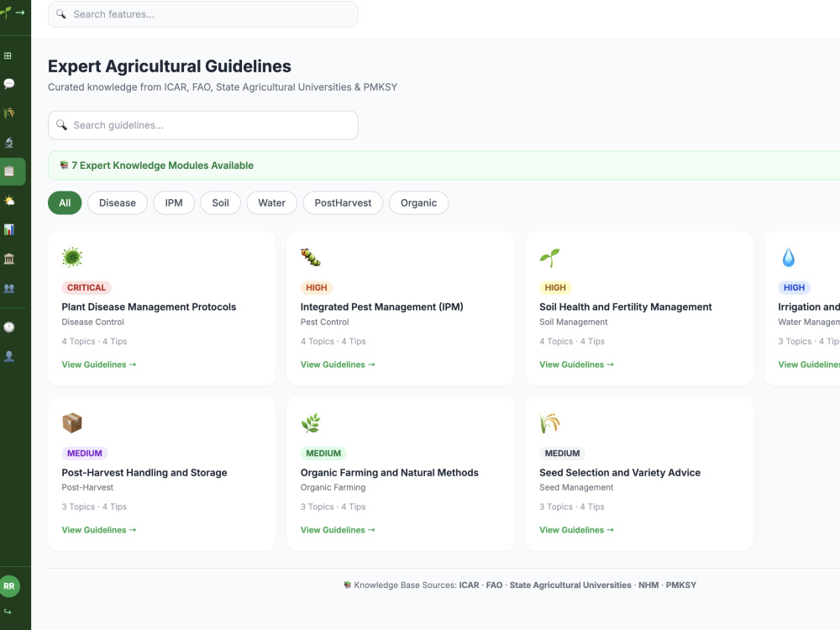Open the community people sidebar icon

(8, 288)
